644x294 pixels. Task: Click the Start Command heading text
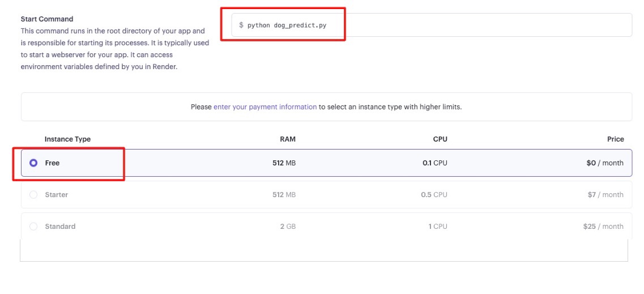coord(47,19)
